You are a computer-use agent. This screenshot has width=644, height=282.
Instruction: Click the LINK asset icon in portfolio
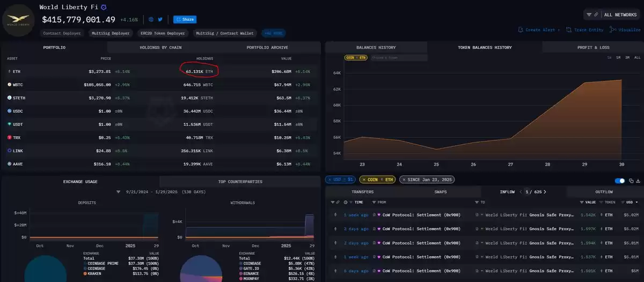(x=9, y=151)
